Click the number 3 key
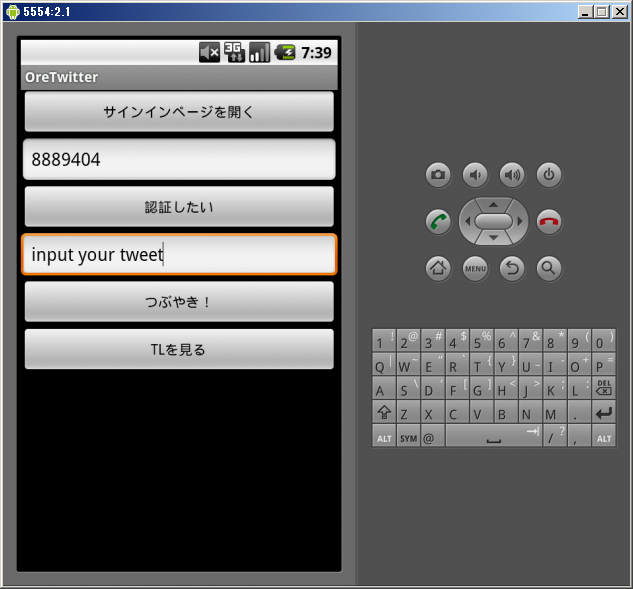This screenshot has height=589, width=633. click(433, 341)
